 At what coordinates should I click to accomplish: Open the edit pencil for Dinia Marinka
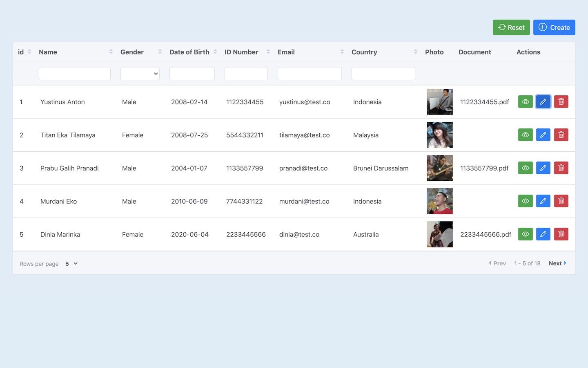[543, 234]
